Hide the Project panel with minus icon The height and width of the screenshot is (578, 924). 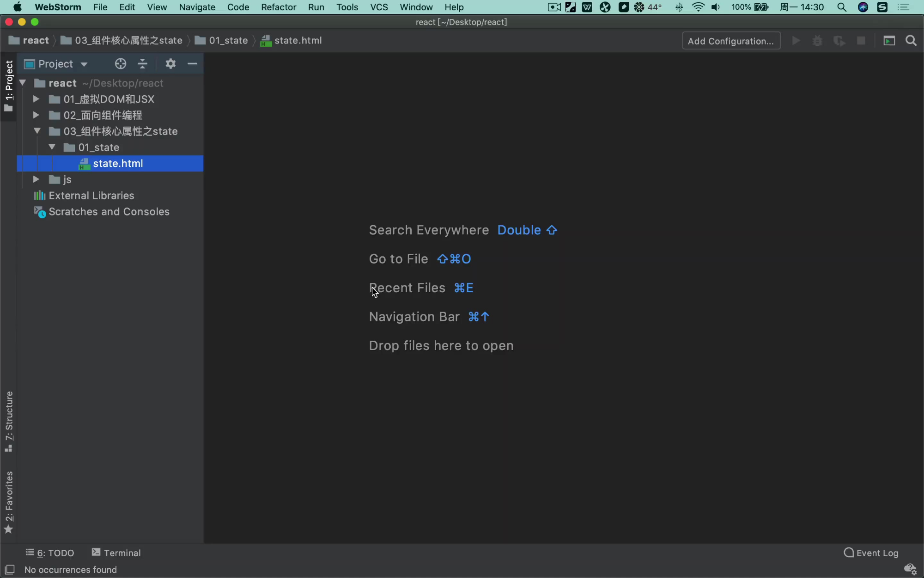coord(193,64)
